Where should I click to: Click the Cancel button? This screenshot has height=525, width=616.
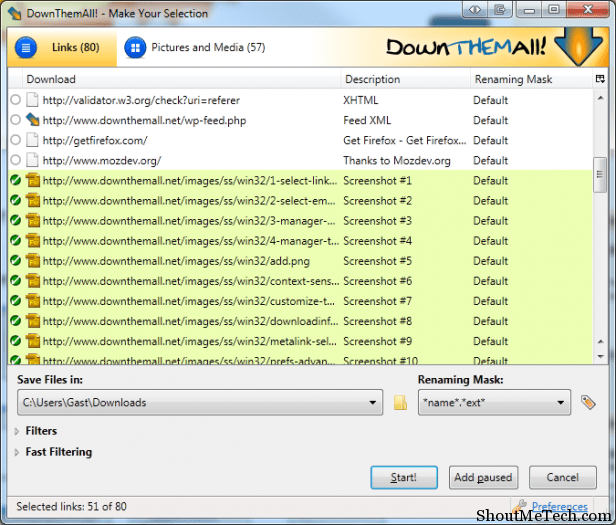tap(563, 477)
